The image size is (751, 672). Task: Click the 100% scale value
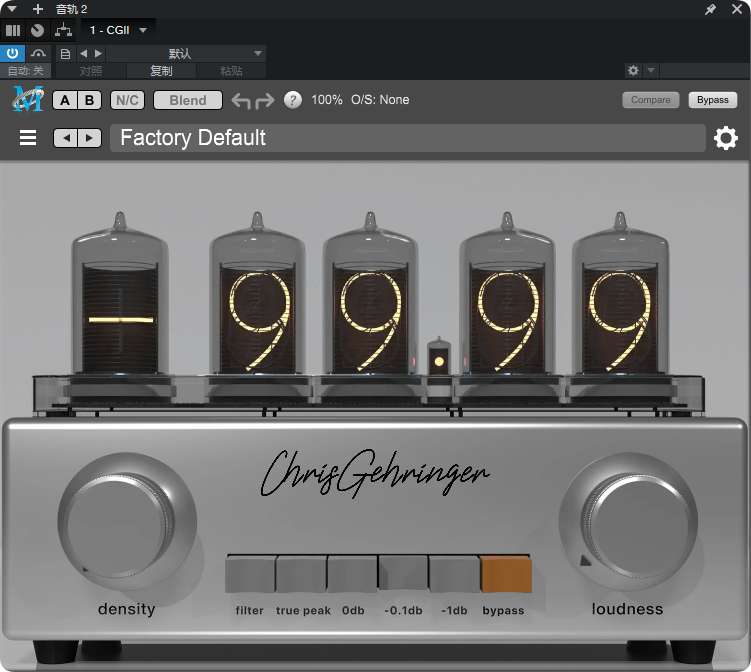point(327,100)
